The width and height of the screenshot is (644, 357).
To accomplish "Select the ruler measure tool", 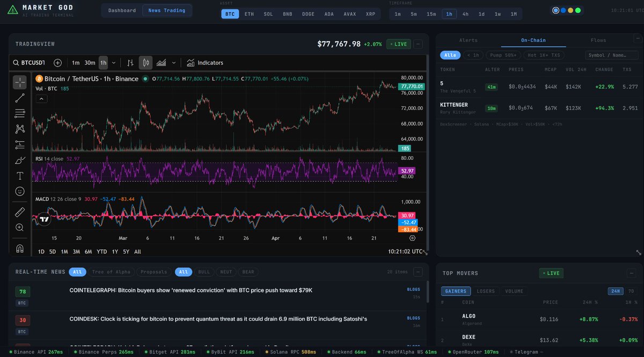I will tap(20, 212).
